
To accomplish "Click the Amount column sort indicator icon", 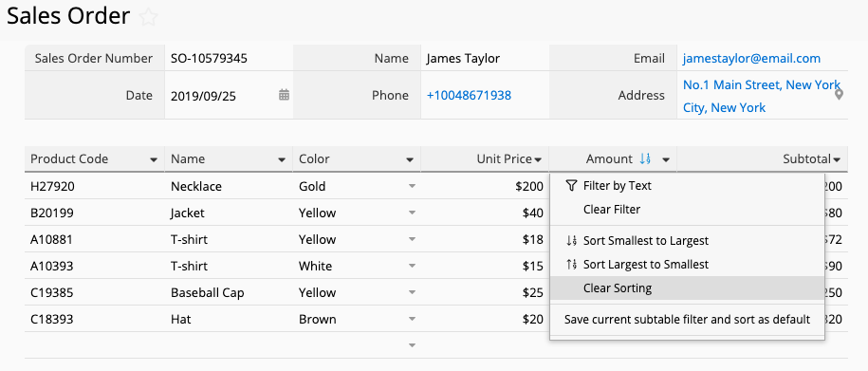I will [x=645, y=158].
